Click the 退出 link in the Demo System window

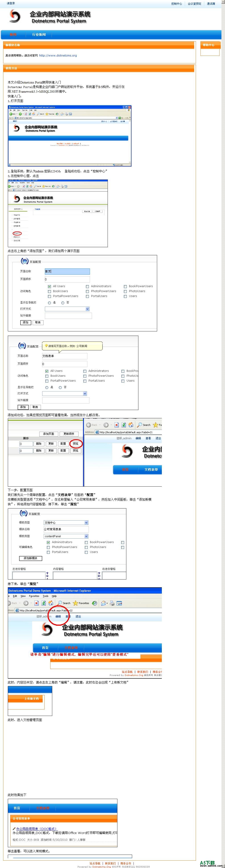78,616
